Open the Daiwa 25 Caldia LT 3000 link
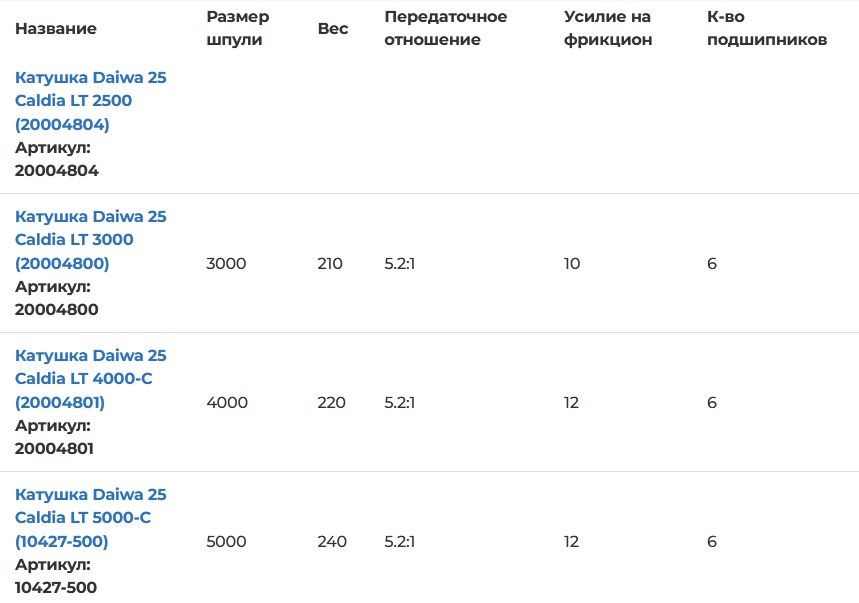 (x=90, y=240)
